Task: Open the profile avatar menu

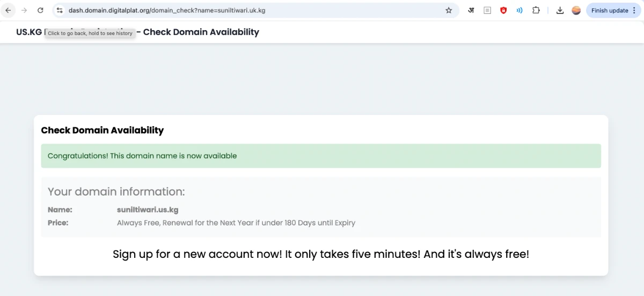Action: (x=576, y=10)
